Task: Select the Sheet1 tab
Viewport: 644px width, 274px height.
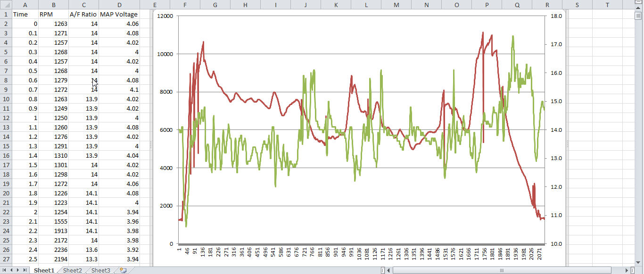Action: [x=44, y=270]
